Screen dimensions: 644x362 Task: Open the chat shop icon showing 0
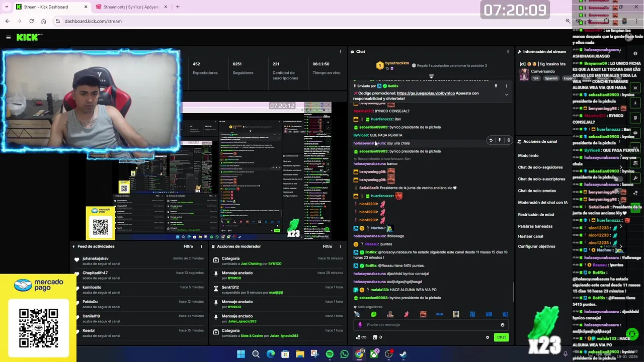377,337
